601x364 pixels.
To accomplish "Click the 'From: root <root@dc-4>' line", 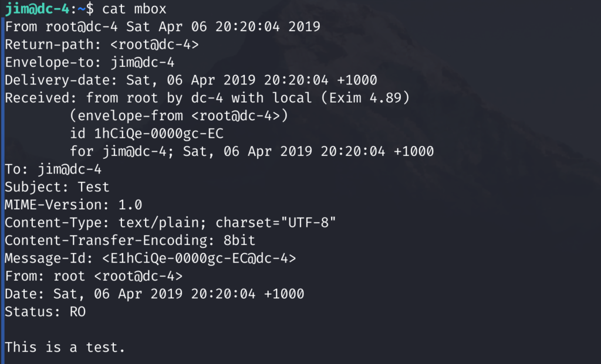I will tap(93, 276).
